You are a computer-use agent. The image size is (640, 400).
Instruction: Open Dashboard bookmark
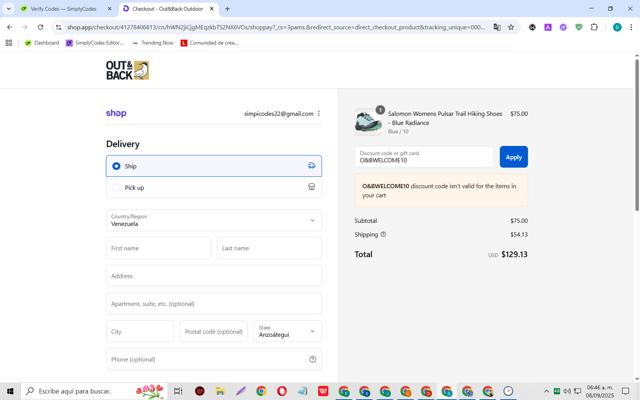(42, 43)
